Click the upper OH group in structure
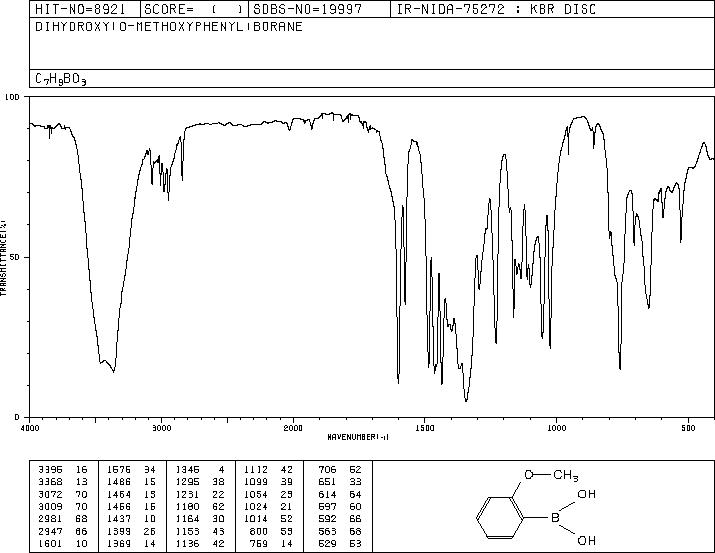This screenshot has width=715, height=553. [586, 494]
